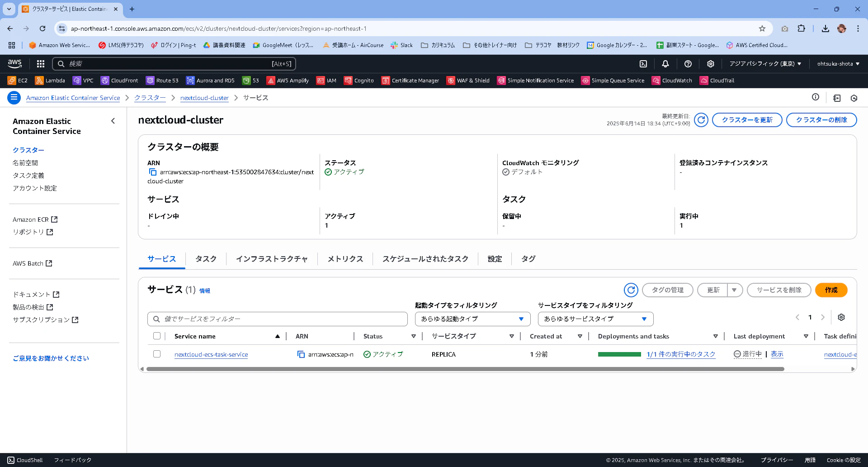Open S3 from the favorites bar
Image resolution: width=868 pixels, height=467 pixels.
250,81
